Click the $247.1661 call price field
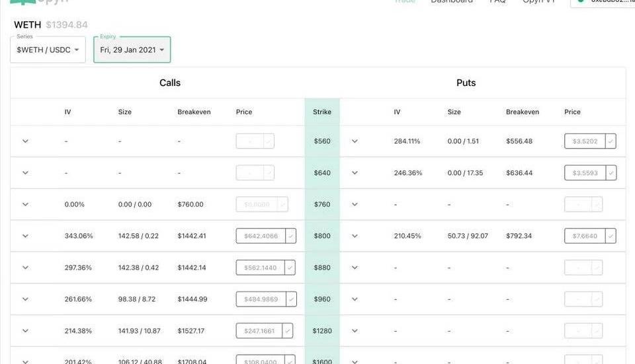635x364 pixels. (x=259, y=331)
